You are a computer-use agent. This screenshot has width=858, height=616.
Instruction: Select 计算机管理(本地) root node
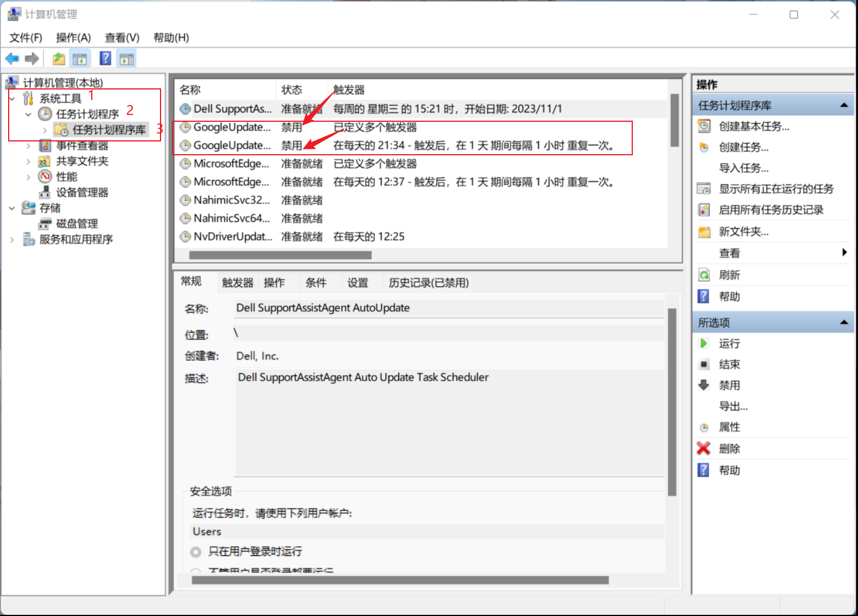pyautogui.click(x=63, y=83)
